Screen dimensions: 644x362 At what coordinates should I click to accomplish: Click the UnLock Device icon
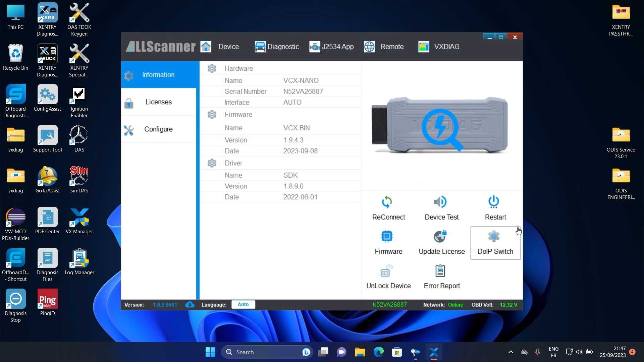(387, 271)
